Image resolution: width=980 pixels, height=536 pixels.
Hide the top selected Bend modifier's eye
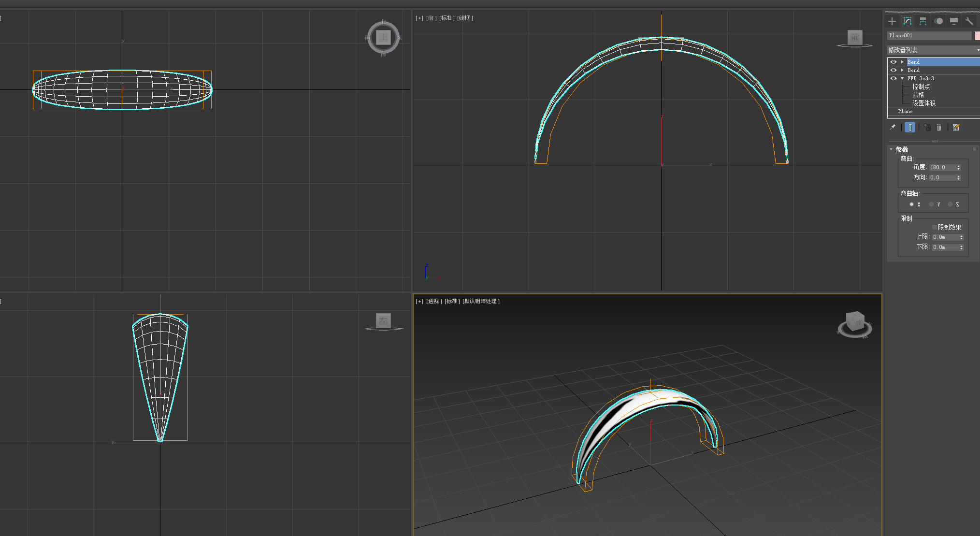pos(894,62)
